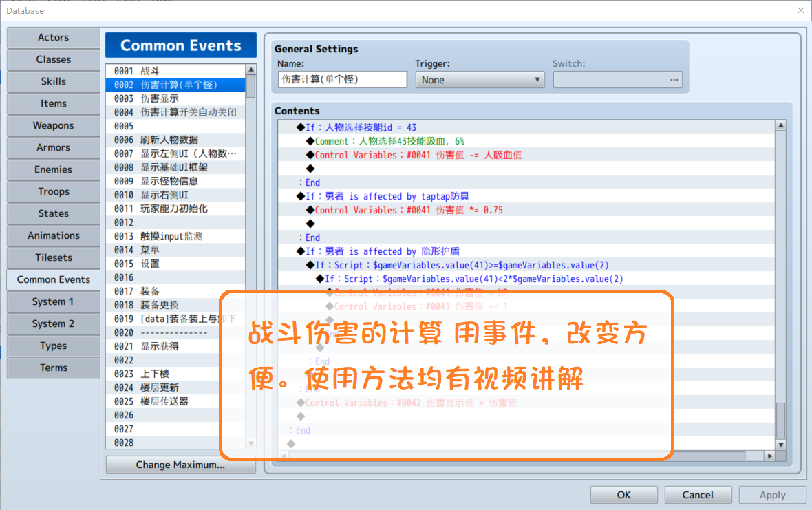Select common event 0001 战斗
Viewport: 812px width, 510px height.
[175, 71]
